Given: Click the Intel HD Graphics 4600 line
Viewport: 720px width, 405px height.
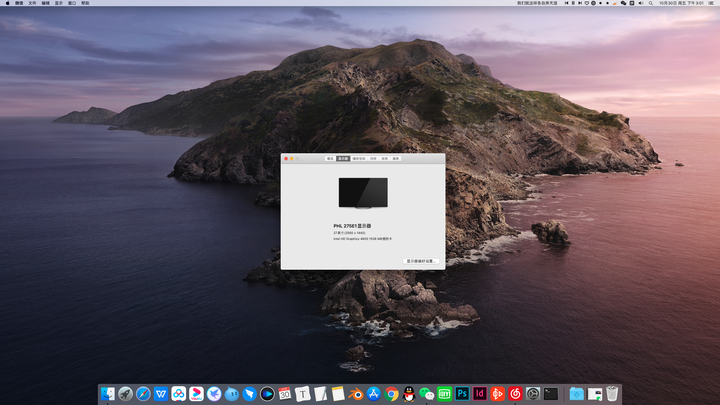Looking at the screenshot, I should [362, 239].
